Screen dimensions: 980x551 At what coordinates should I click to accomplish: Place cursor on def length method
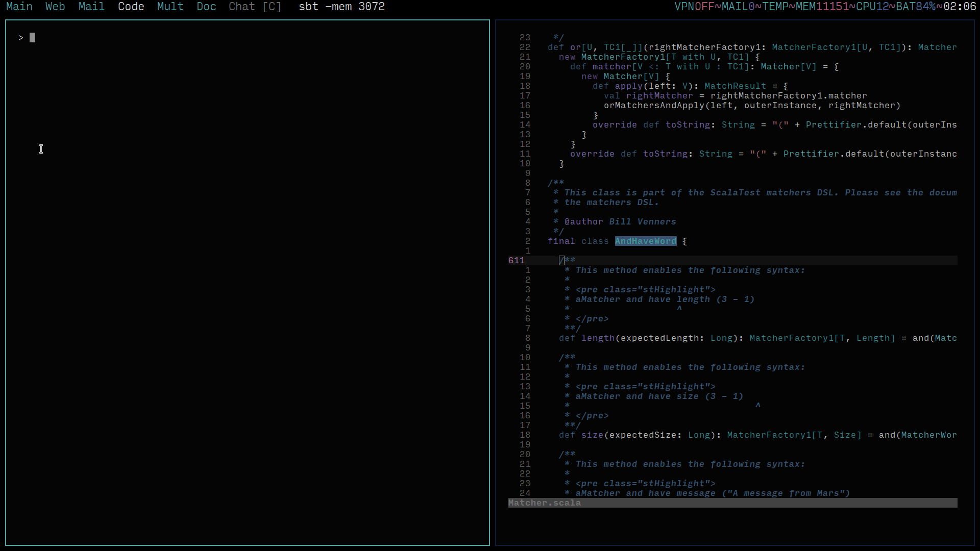pos(597,338)
